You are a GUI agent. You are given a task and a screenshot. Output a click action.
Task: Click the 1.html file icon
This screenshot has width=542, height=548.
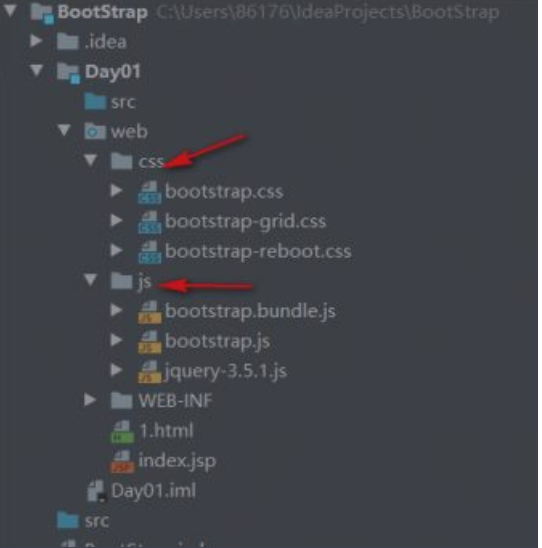click(122, 432)
